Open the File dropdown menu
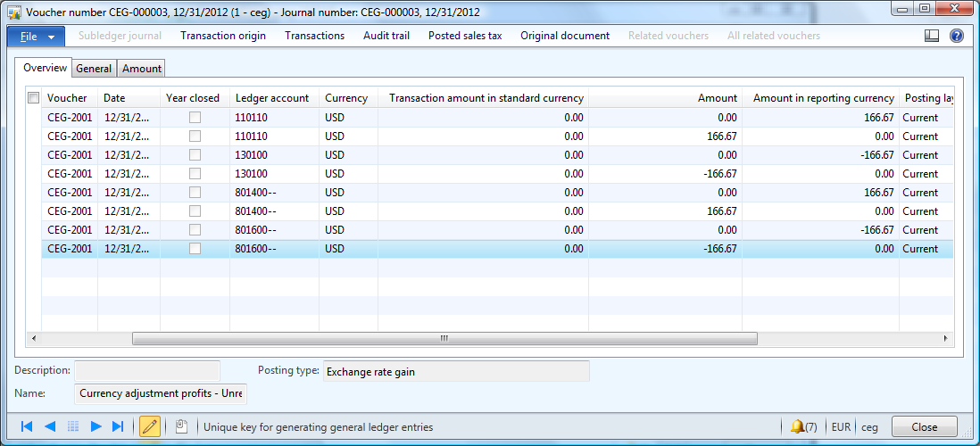The image size is (980, 446). coord(37,37)
